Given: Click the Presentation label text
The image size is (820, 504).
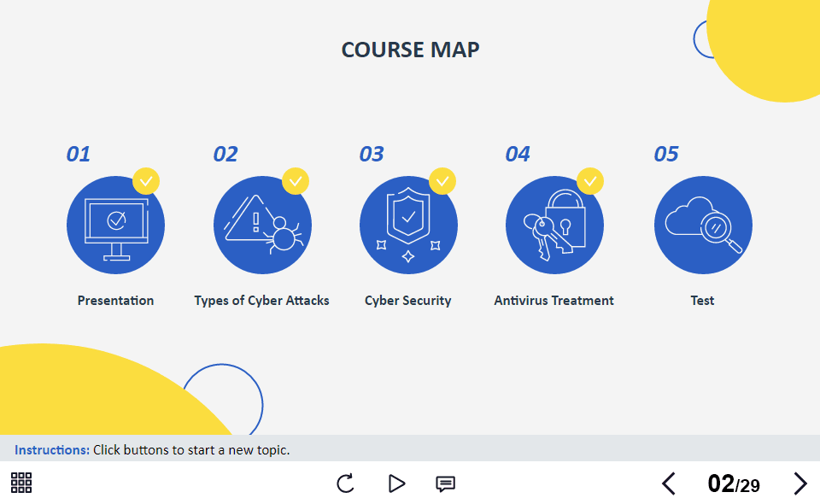Looking at the screenshot, I should point(115,301).
